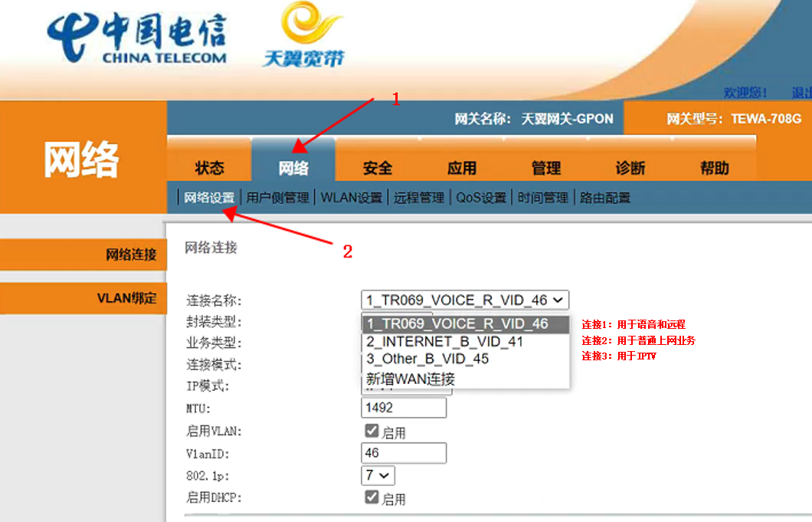Enable the 启用VLAN checkbox
This screenshot has height=522, width=812.
click(x=372, y=431)
